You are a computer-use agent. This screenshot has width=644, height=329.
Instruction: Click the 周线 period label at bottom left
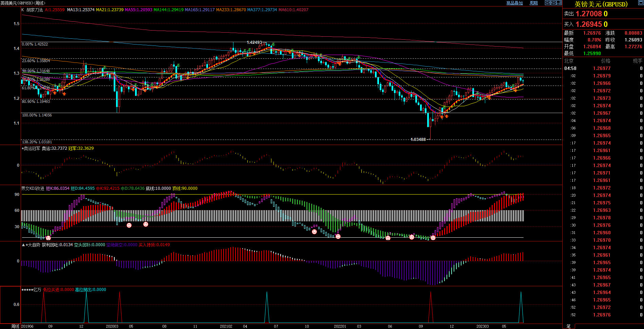(x=15, y=326)
